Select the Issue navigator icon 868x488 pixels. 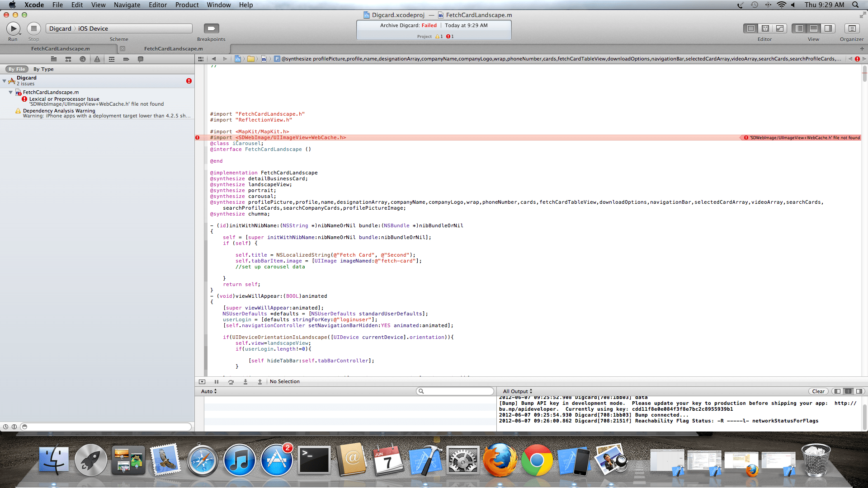(97, 59)
